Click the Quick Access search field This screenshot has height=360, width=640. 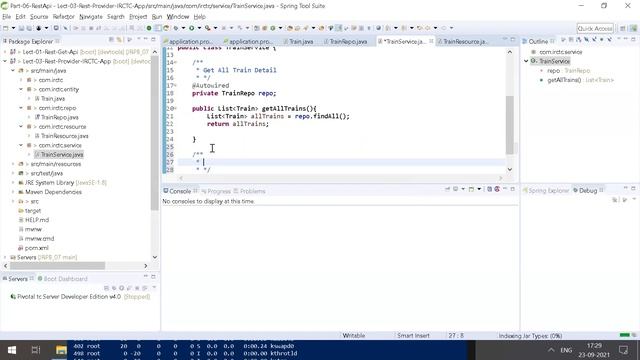tap(595, 28)
